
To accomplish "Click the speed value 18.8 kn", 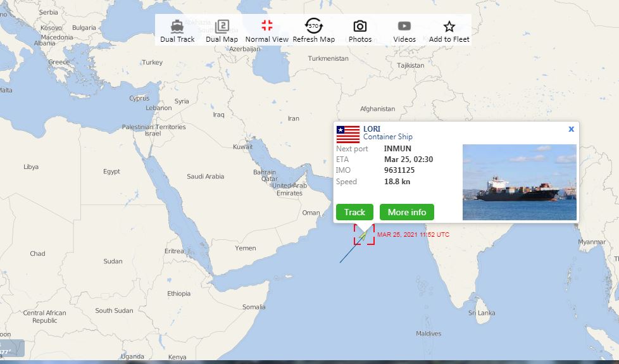I will click(x=397, y=182).
